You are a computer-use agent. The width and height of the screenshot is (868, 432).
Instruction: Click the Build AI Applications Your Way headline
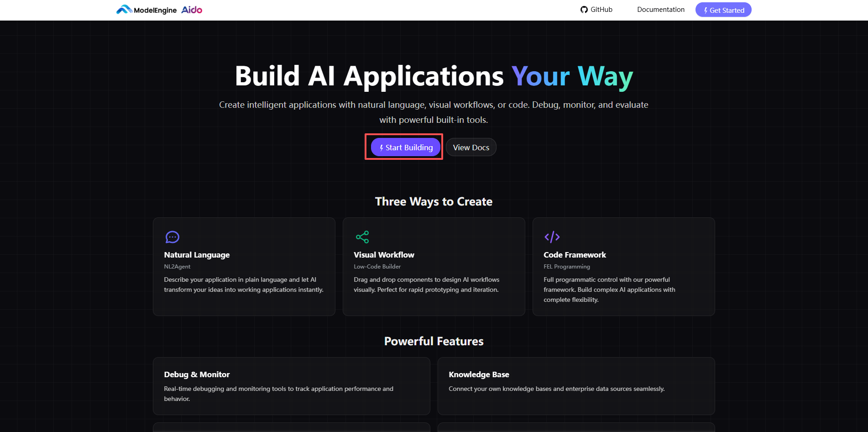pyautogui.click(x=434, y=76)
